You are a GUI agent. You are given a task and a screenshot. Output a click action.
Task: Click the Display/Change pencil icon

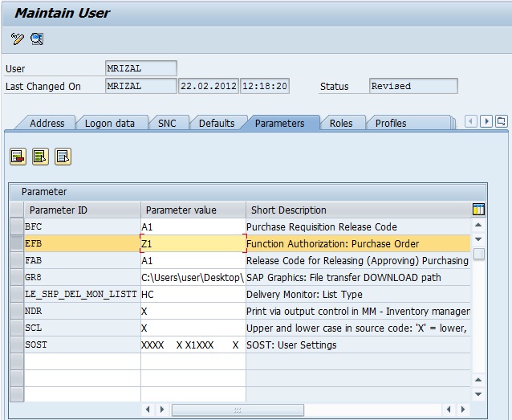[x=18, y=39]
